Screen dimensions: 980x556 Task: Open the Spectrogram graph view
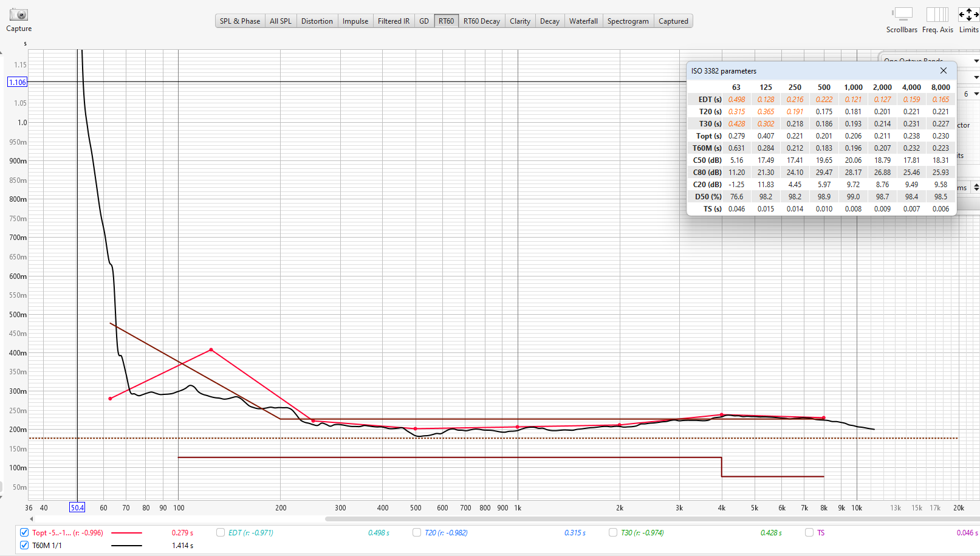(x=628, y=21)
